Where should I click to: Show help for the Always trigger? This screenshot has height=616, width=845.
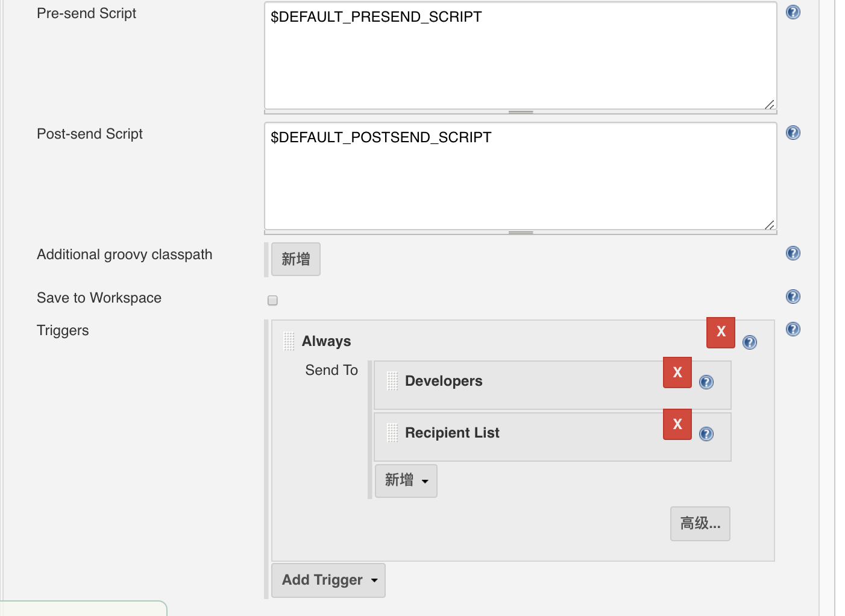point(749,342)
